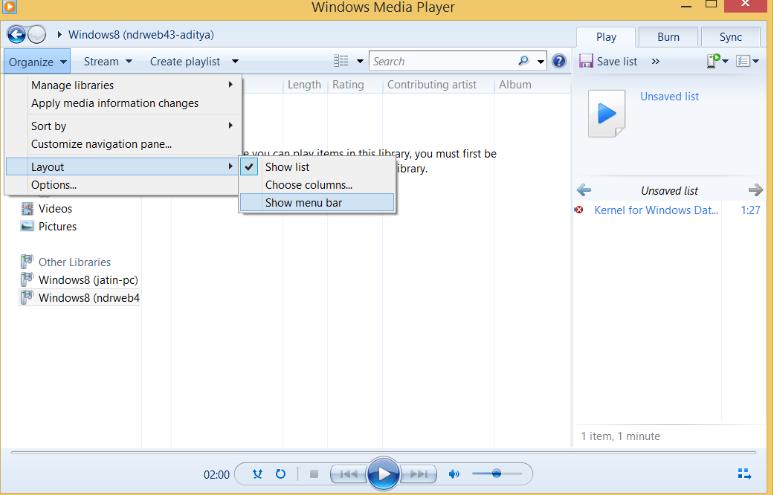This screenshot has height=495, width=773.
Task: Open Options from Organize menu
Action: pos(124,185)
